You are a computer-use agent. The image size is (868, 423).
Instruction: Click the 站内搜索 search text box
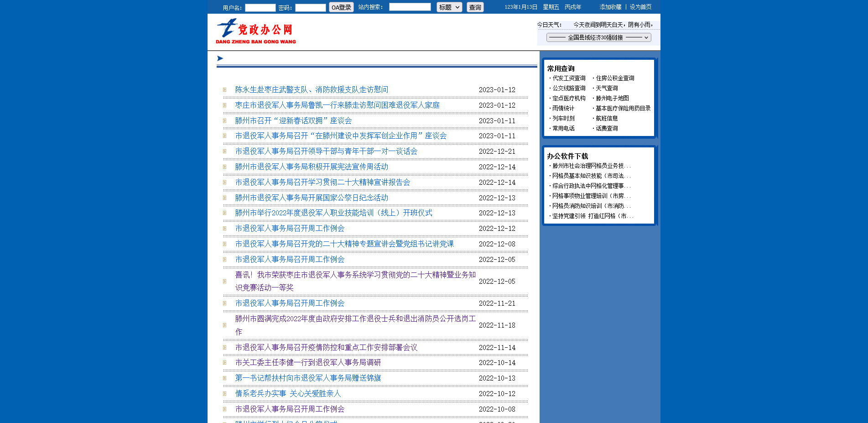click(410, 7)
